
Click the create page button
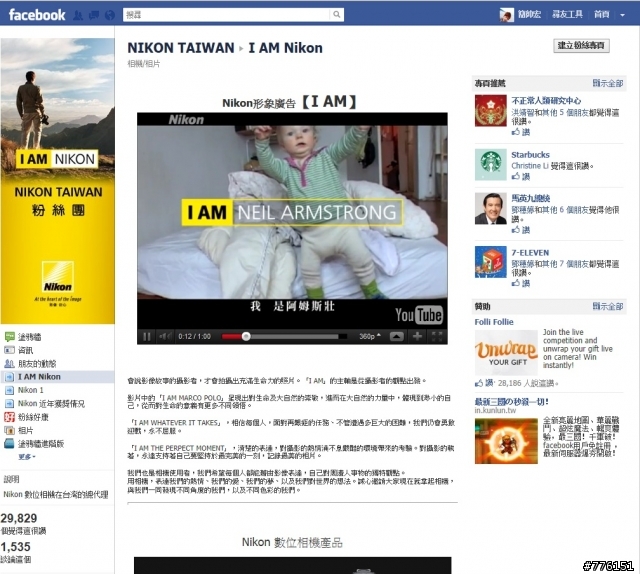(581, 45)
